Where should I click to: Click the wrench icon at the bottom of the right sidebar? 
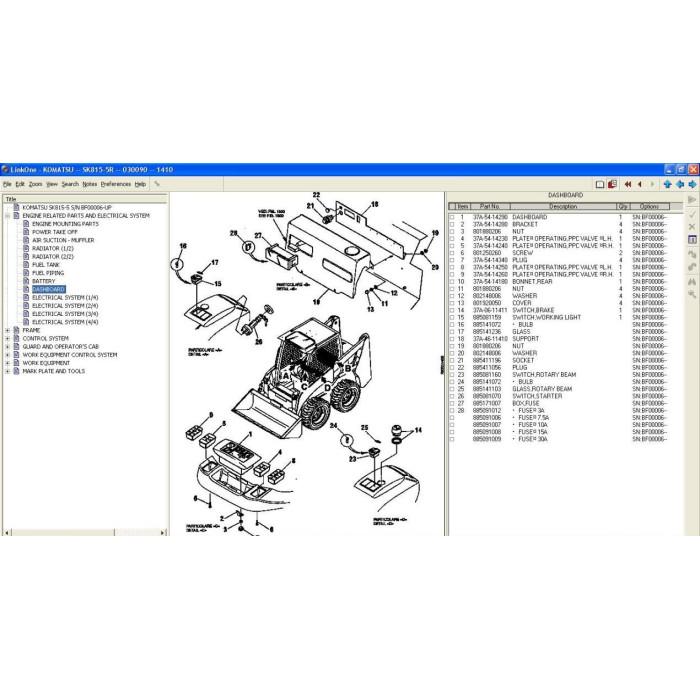(692, 294)
